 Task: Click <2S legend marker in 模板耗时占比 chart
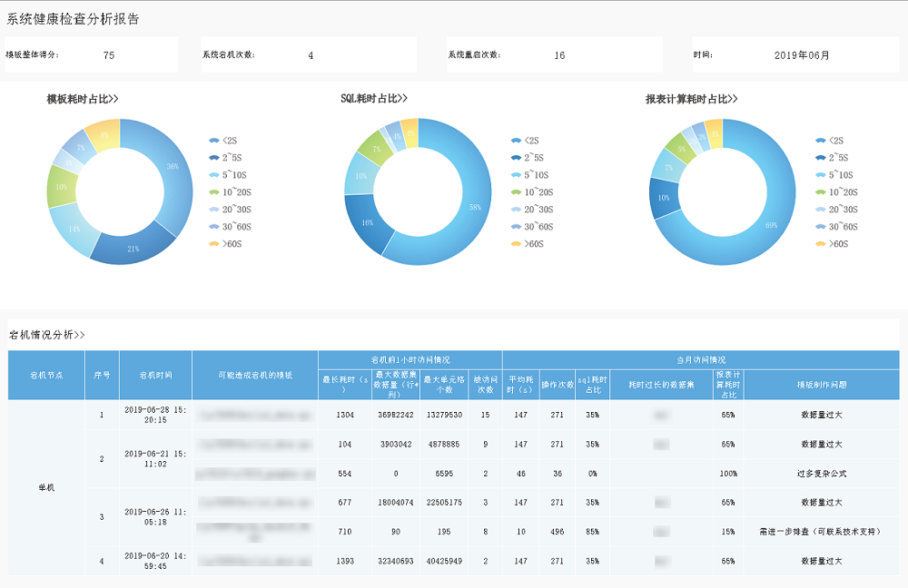[213, 140]
